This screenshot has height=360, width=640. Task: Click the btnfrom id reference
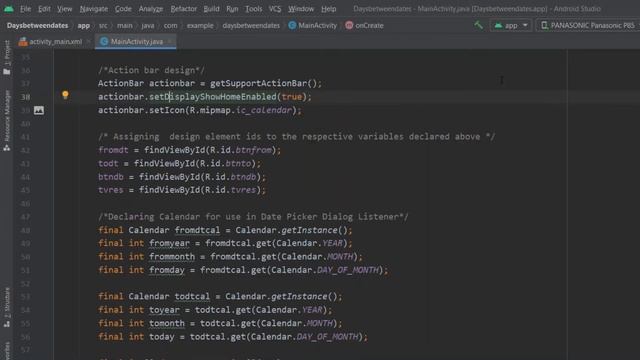(253, 150)
